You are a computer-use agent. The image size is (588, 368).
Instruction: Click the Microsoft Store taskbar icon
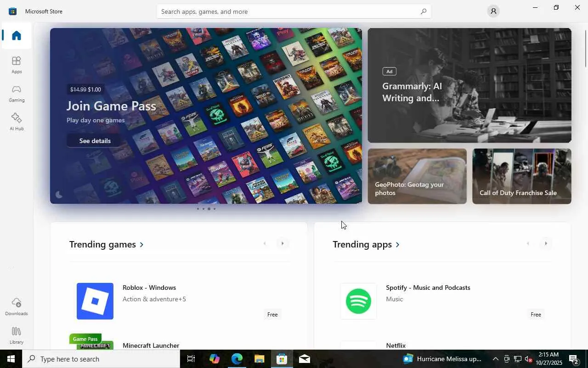click(x=282, y=359)
